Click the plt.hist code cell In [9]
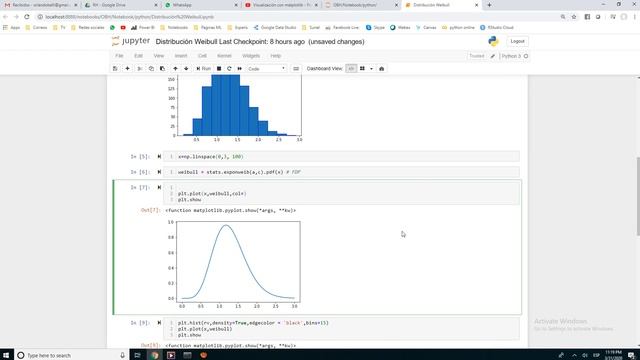This screenshot has height=360, width=640. click(341, 329)
